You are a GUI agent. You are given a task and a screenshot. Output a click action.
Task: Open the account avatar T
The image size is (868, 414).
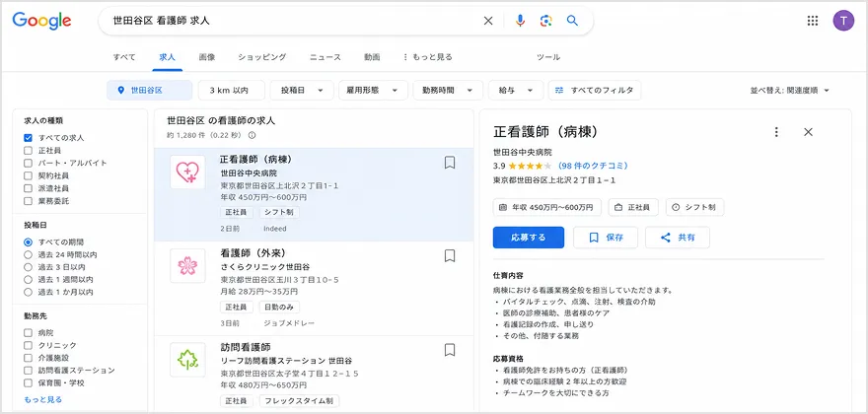(x=843, y=21)
